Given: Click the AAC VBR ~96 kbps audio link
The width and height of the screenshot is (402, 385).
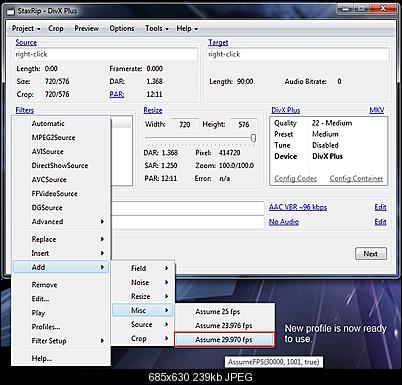Looking at the screenshot, I should [298, 207].
